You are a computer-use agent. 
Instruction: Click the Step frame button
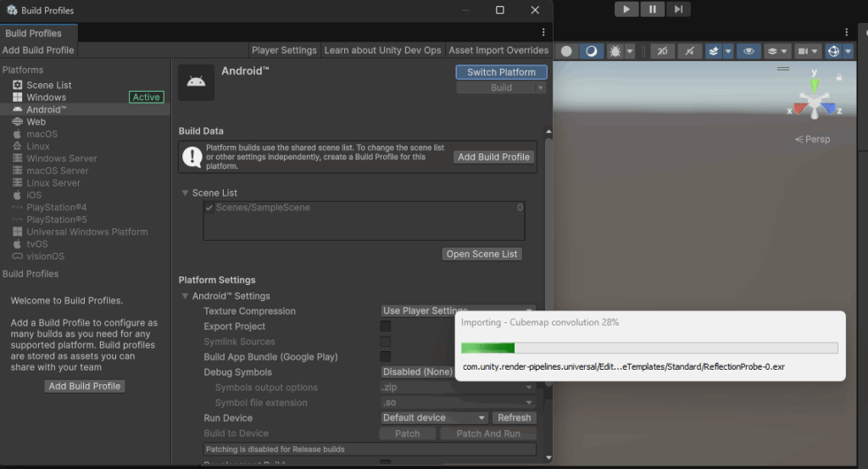(678, 9)
